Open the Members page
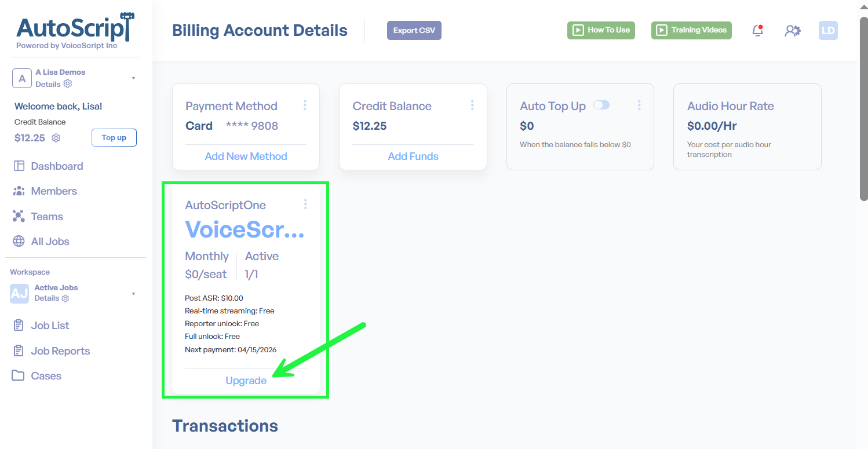Image resolution: width=868 pixels, height=449 pixels. (54, 191)
